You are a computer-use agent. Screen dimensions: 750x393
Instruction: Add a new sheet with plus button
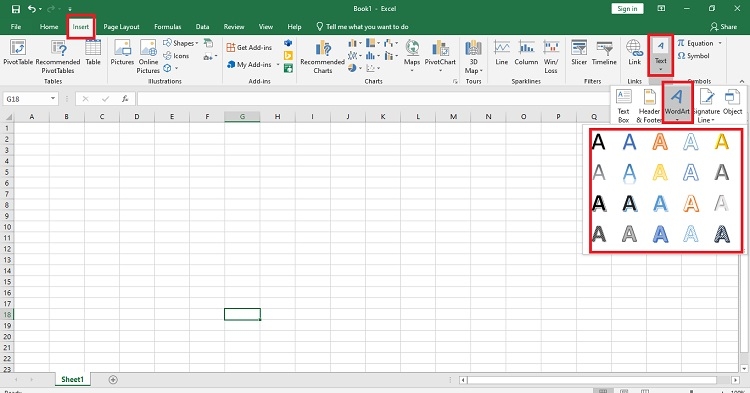pyautogui.click(x=113, y=380)
